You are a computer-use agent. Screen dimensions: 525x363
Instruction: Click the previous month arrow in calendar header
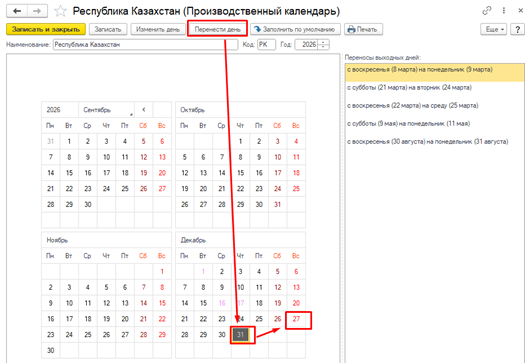click(144, 110)
